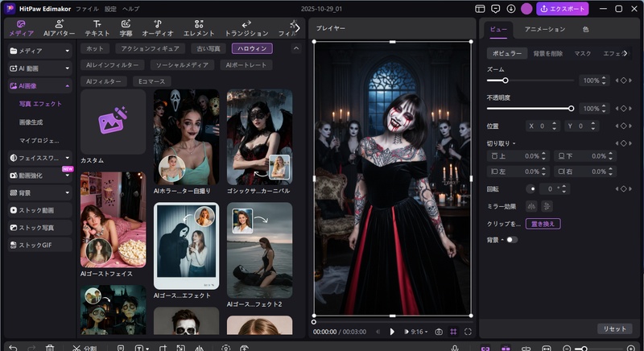Open the layout switcher icon in title bar
The image size is (644, 351).
click(480, 9)
